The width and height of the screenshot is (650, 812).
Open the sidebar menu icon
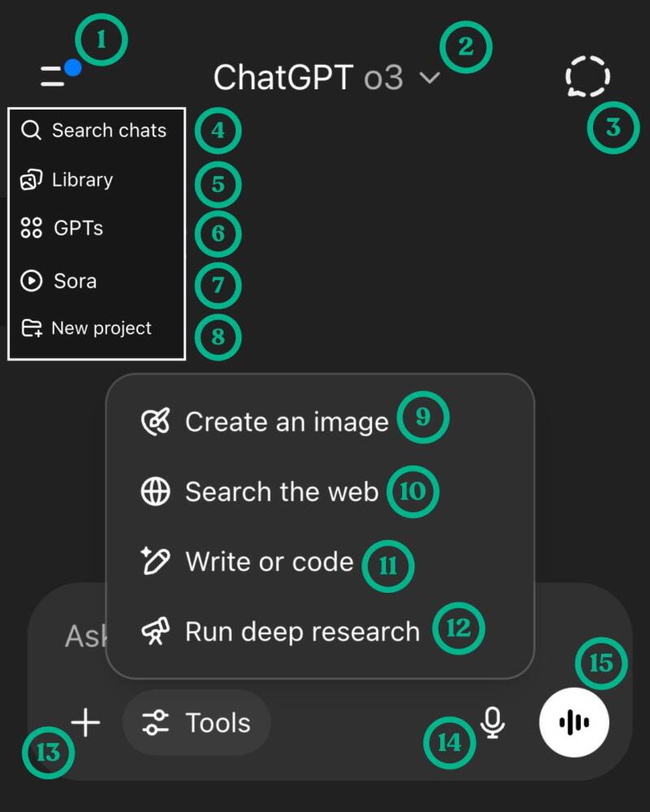tap(54, 77)
